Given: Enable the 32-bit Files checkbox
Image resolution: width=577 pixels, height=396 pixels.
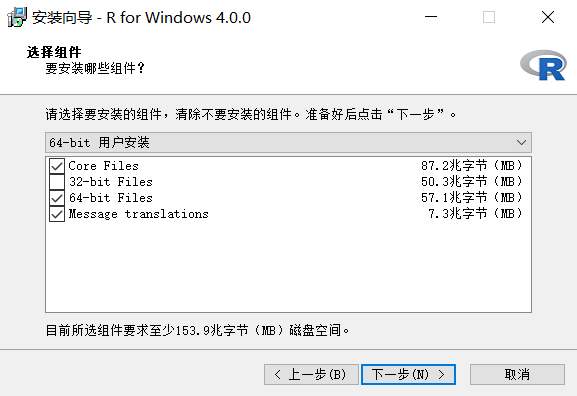Looking at the screenshot, I should (x=57, y=182).
